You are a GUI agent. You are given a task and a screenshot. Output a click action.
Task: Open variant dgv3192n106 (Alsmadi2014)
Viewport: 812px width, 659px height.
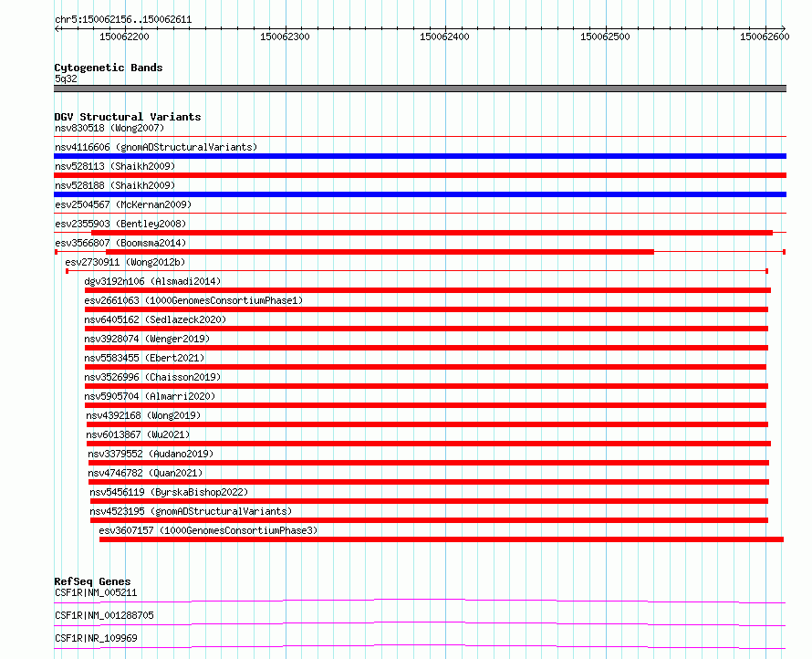point(152,281)
